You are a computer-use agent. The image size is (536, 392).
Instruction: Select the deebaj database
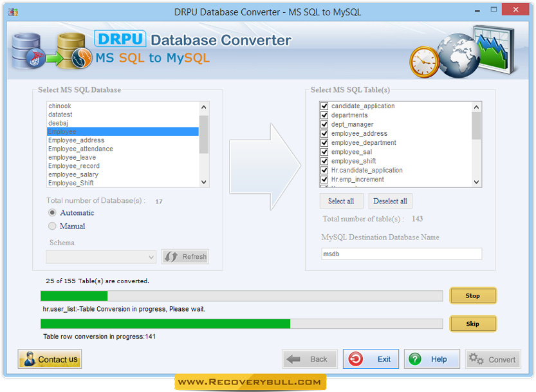point(123,123)
